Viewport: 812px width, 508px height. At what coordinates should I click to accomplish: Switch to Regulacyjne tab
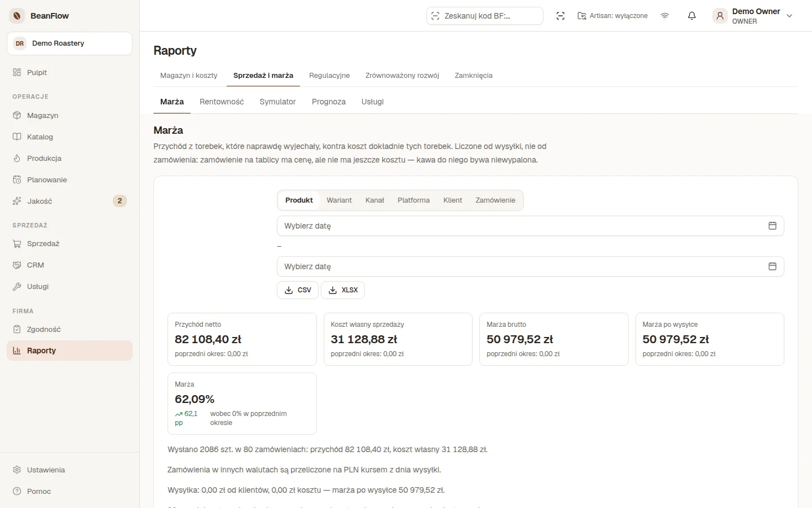click(x=329, y=76)
